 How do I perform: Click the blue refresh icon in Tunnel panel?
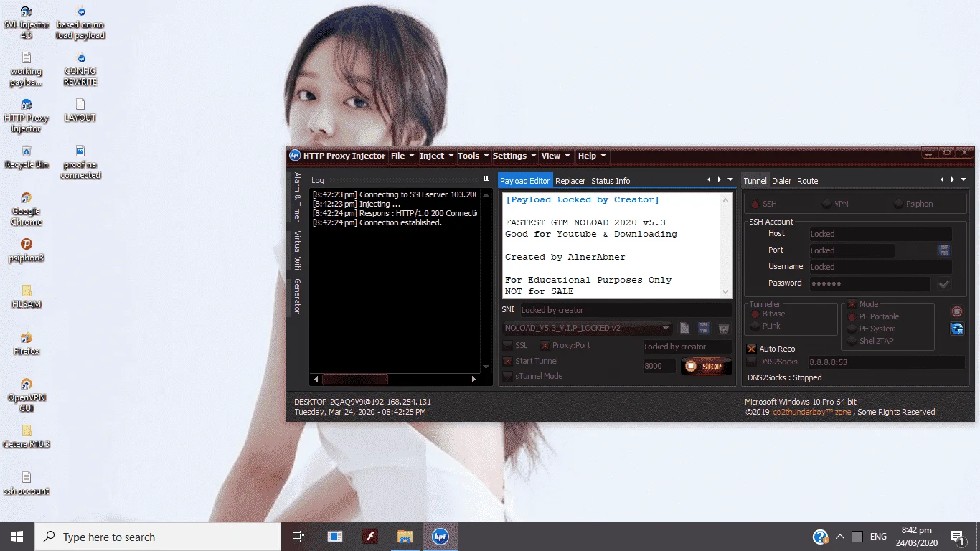click(957, 329)
